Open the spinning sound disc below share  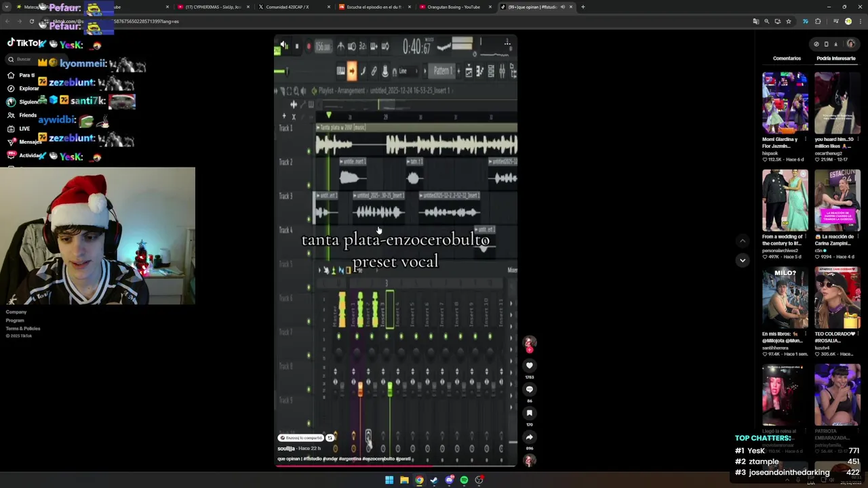(530, 460)
